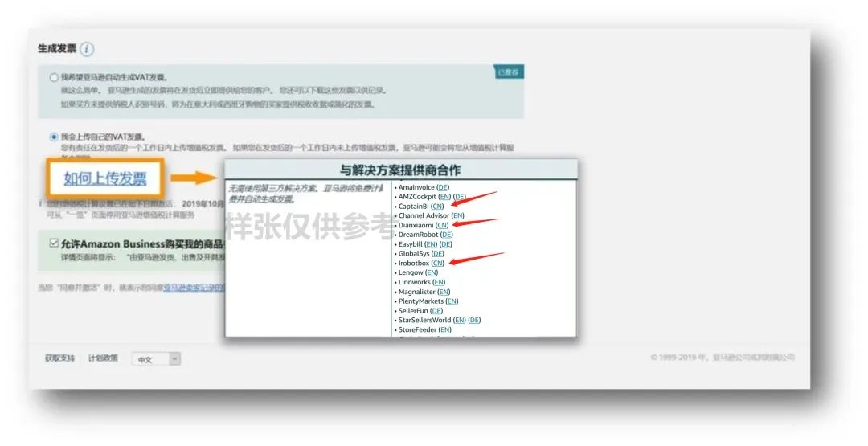The height and width of the screenshot is (446, 868).
Task: Open the StarSellersWorld EN link
Action: pos(460,321)
